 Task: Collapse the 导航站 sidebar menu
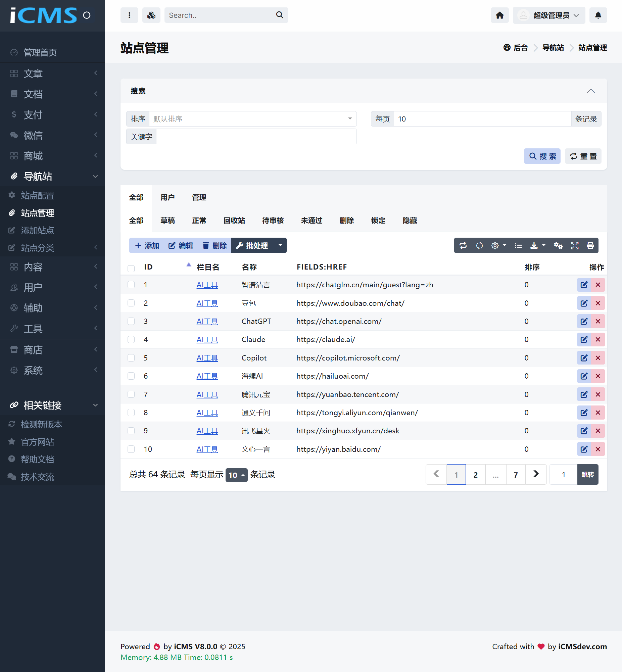[x=52, y=176]
